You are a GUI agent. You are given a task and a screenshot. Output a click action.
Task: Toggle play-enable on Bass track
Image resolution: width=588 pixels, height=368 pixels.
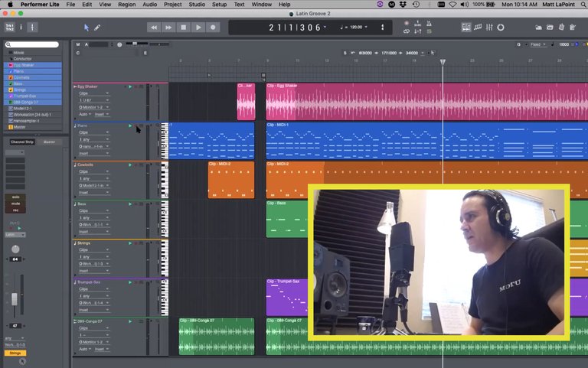(x=130, y=204)
